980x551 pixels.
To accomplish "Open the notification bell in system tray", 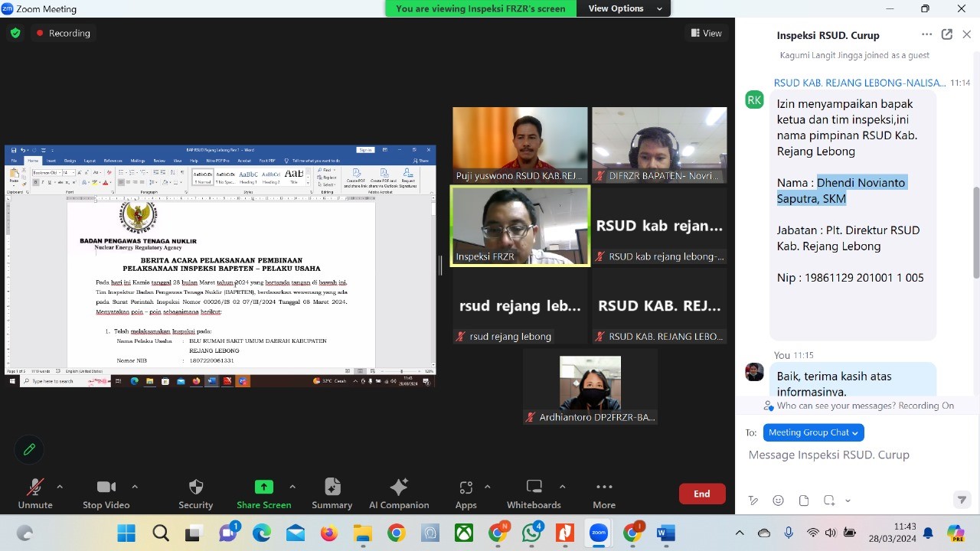I will (x=928, y=533).
